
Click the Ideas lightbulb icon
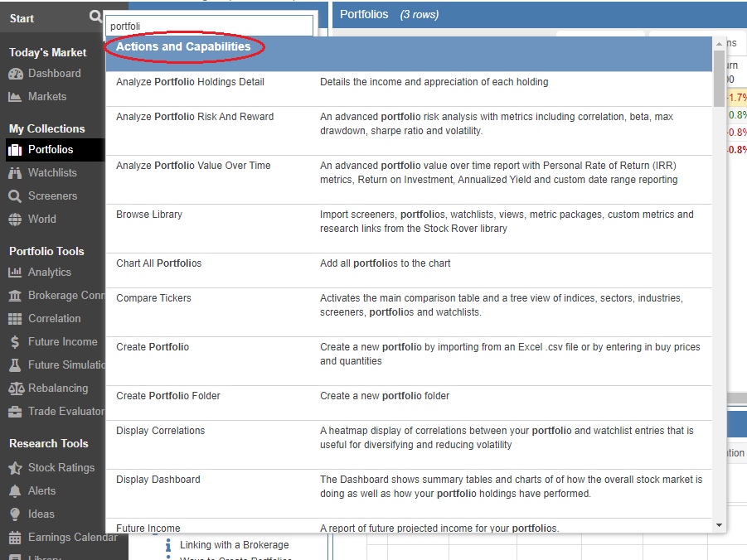[x=15, y=514]
